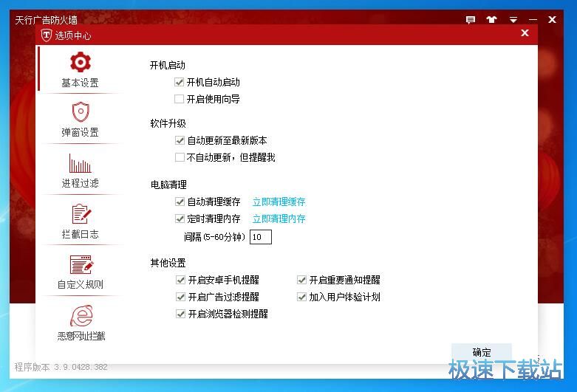Toggle 自动更新至最新版本 checkbox
The width and height of the screenshot is (577, 392).
coord(180,140)
